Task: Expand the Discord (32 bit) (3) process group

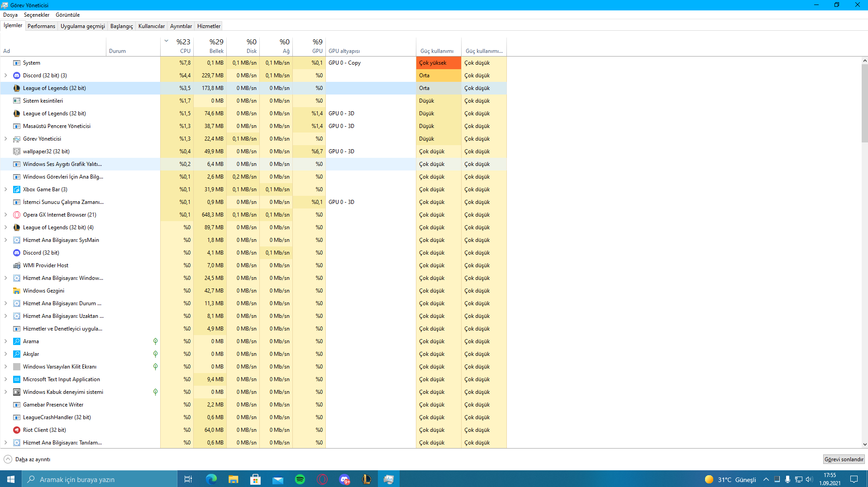Action: pyautogui.click(x=6, y=76)
